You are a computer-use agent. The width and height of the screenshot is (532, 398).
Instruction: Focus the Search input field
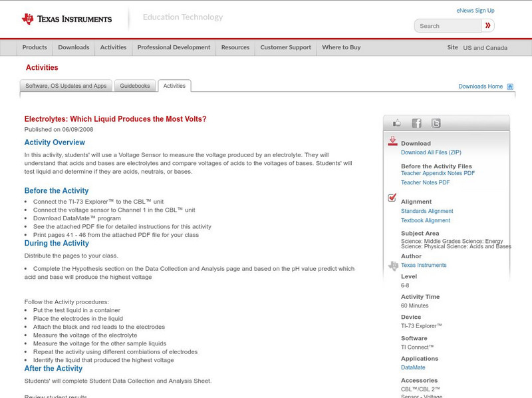tap(448, 26)
